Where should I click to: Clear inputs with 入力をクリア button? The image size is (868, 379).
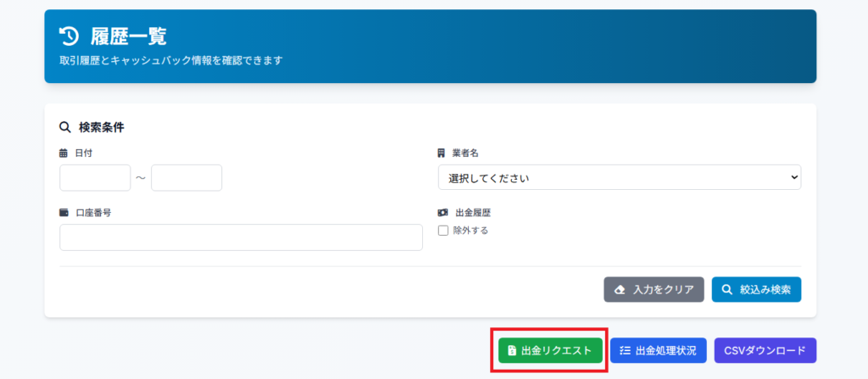pos(654,290)
